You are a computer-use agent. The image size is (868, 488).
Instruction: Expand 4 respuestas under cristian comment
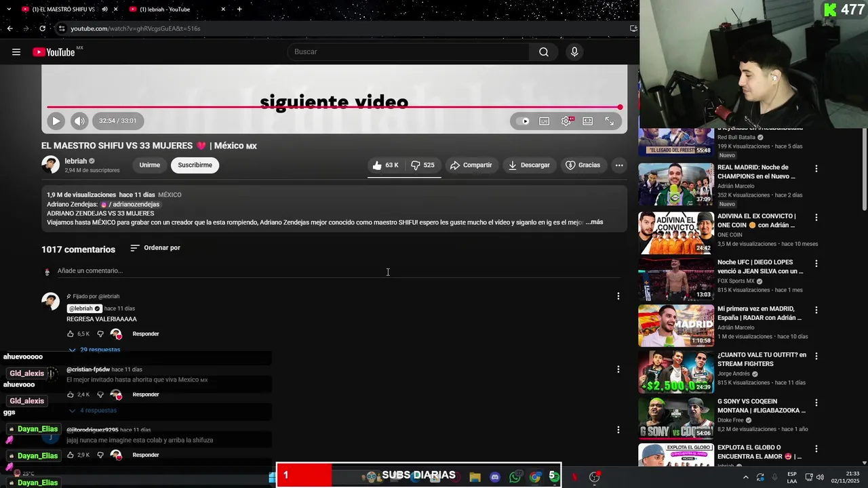(93, 411)
